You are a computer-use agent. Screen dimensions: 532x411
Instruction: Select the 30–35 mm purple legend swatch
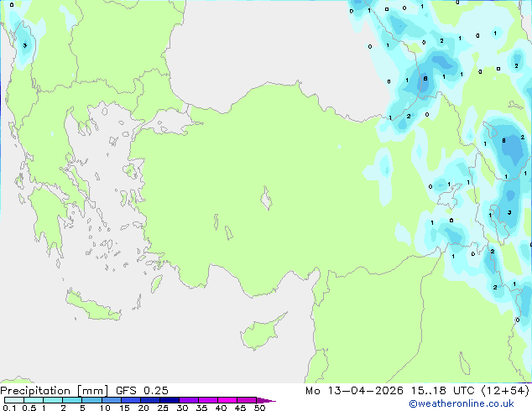point(188,400)
